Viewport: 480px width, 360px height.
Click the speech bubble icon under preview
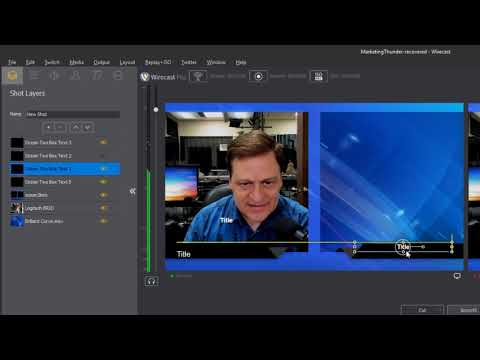(x=457, y=276)
